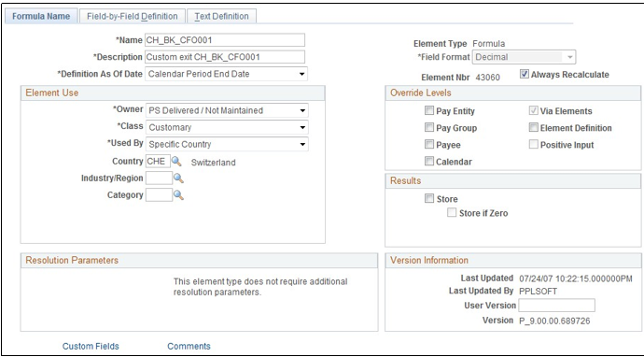Open the Owner dropdown list
644x357 pixels.
[x=227, y=110]
